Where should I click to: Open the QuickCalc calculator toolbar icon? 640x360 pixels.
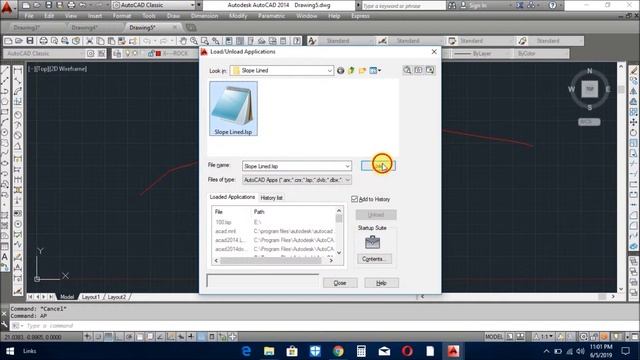(x=284, y=41)
